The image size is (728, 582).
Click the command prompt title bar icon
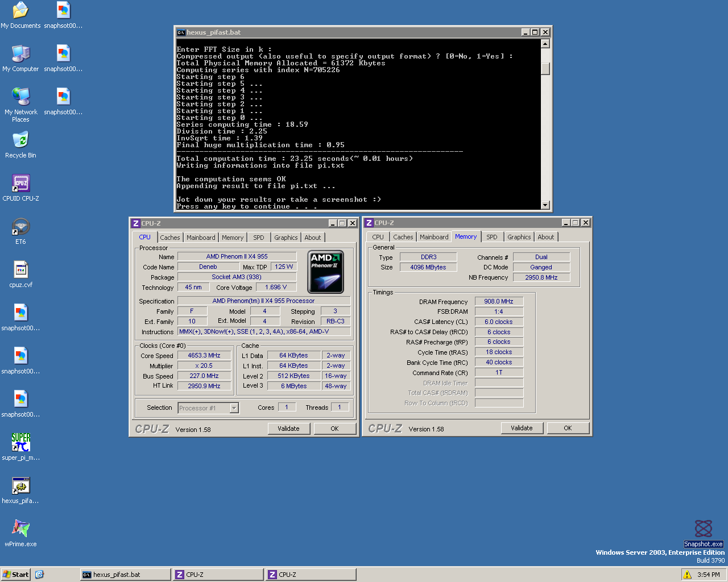point(181,32)
